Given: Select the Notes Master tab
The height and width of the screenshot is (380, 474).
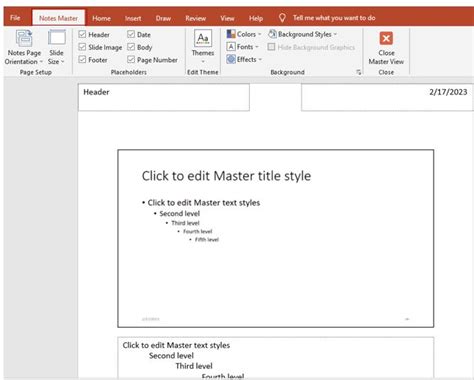Looking at the screenshot, I should coord(58,18).
